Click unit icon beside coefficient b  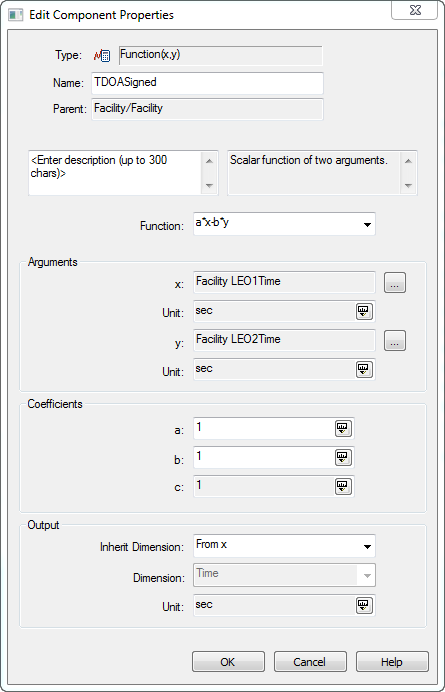tap(343, 458)
